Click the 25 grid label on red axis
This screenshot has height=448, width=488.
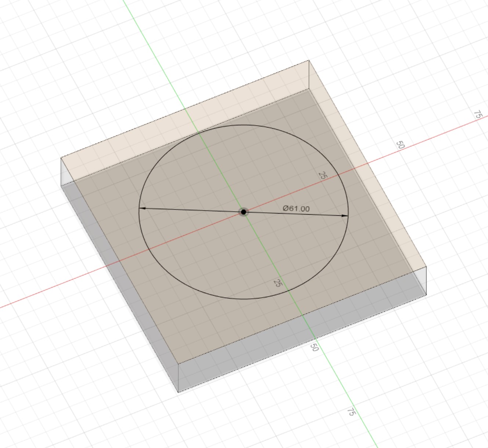pos(323,175)
